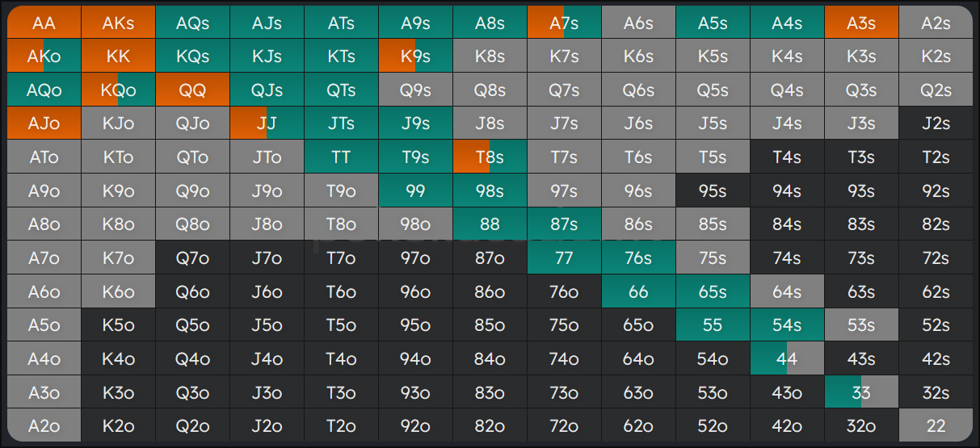Click the AA pocket pair cell

click(x=44, y=23)
